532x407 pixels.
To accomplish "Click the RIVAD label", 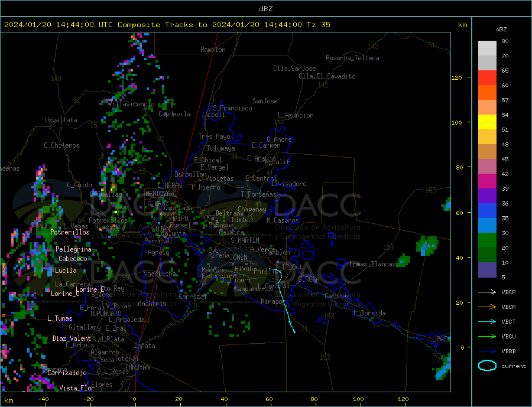I will pyautogui.click(x=244, y=269).
